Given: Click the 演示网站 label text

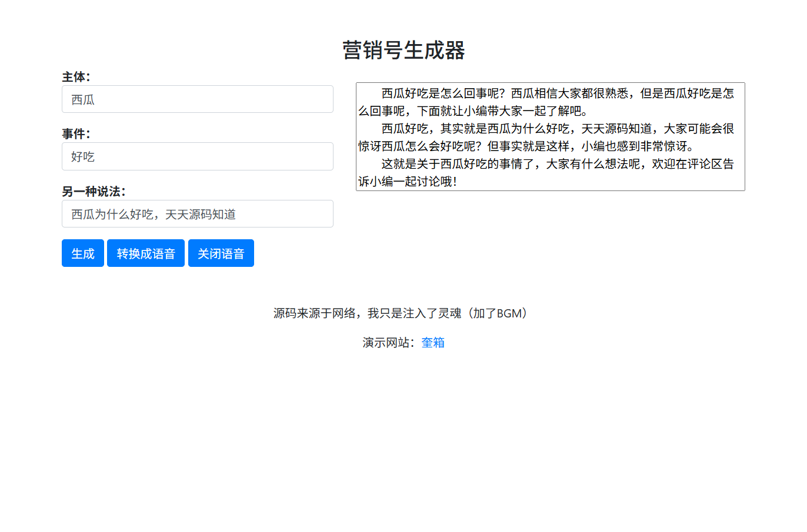Looking at the screenshot, I should tap(388, 343).
